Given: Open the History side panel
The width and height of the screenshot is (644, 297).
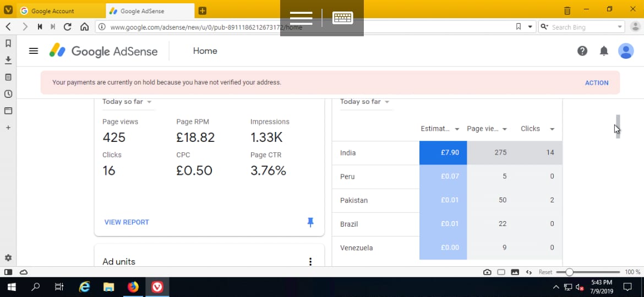Looking at the screenshot, I should point(8,94).
